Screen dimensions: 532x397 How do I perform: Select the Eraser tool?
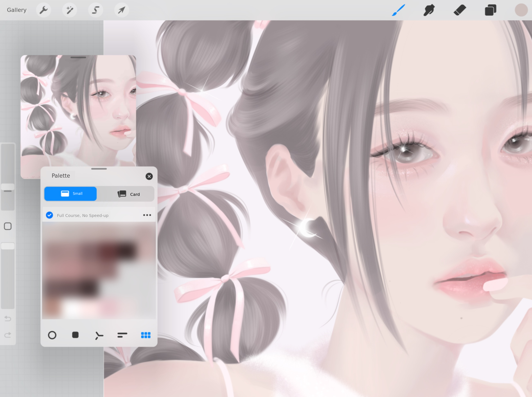(x=460, y=10)
